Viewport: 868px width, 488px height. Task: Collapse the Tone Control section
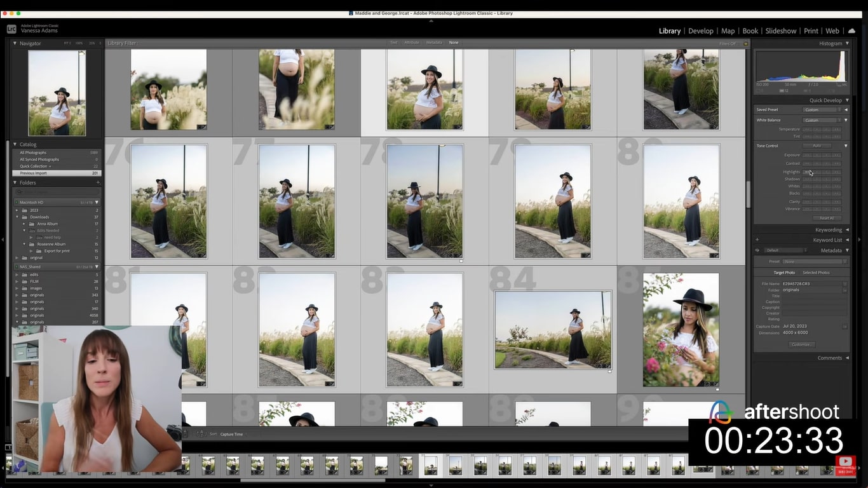846,146
